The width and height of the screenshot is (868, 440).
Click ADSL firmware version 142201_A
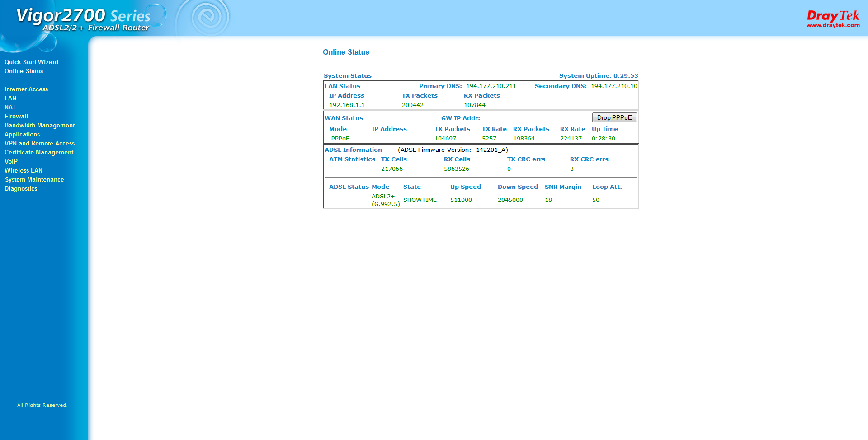pyautogui.click(x=491, y=150)
